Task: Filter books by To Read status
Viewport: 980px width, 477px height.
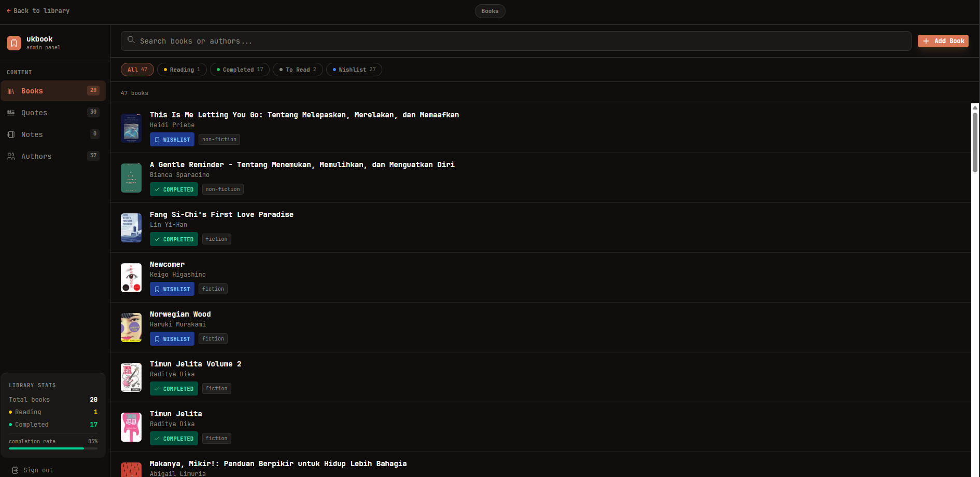Action: [298, 70]
